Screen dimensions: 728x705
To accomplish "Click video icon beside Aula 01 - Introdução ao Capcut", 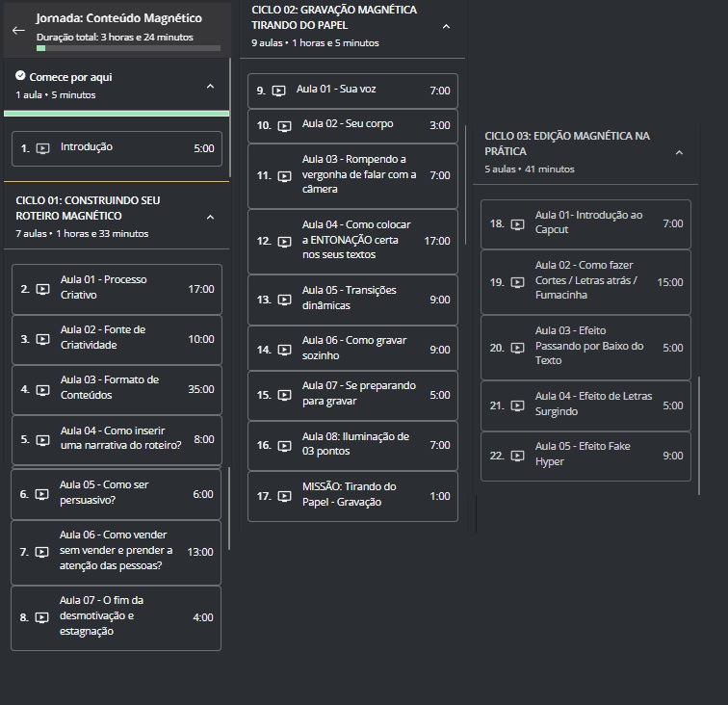I will 517,224.
